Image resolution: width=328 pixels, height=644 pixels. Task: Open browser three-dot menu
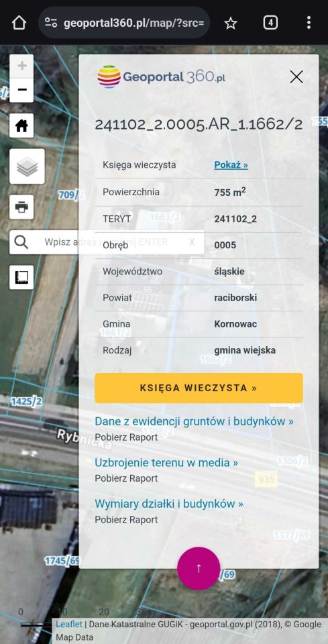309,23
